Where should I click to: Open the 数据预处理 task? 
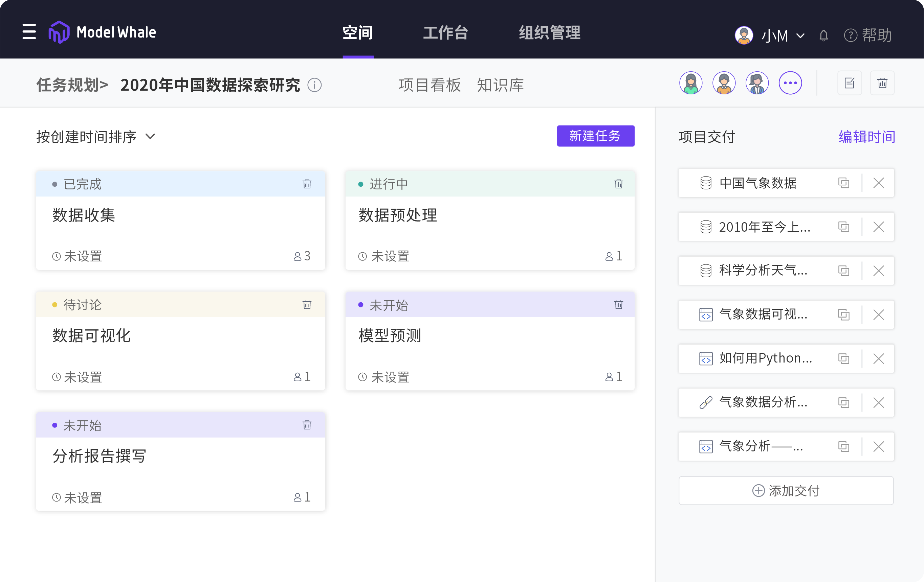(x=398, y=215)
